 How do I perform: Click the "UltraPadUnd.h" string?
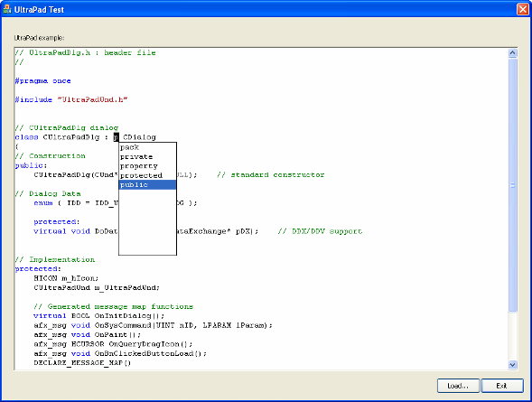click(92, 99)
